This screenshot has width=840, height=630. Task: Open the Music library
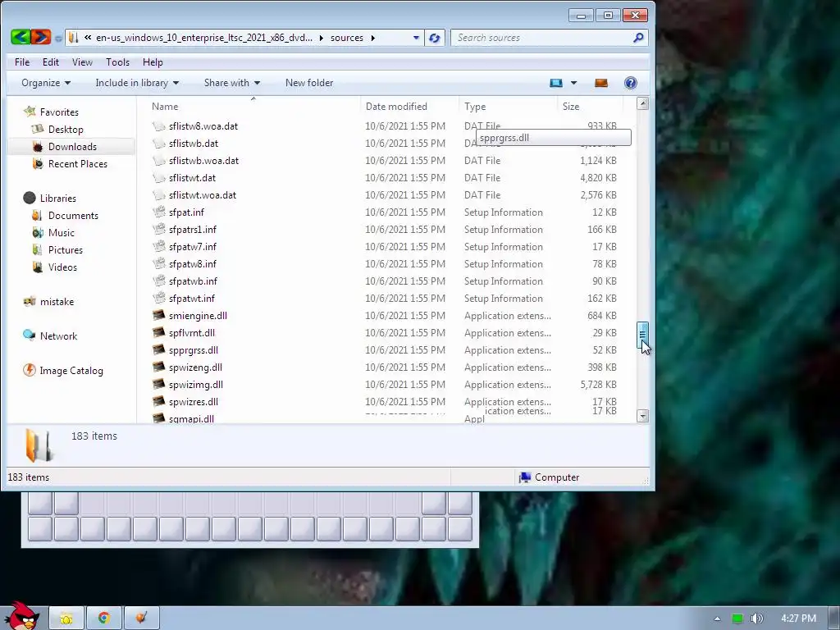[61, 232]
